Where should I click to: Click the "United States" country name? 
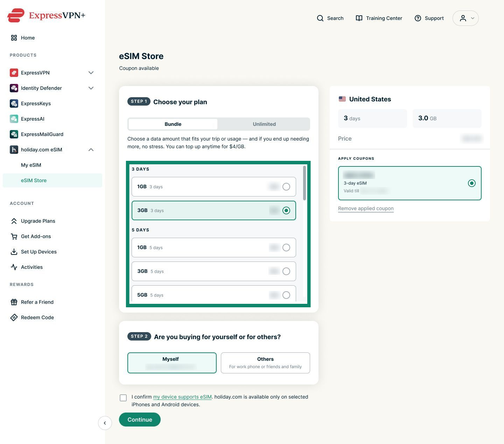[x=370, y=99]
